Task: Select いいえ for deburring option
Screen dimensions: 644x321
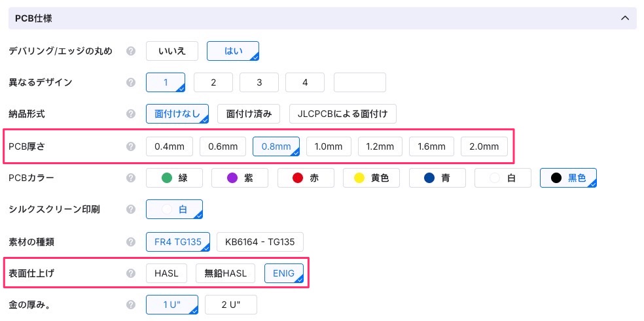Action: (172, 51)
